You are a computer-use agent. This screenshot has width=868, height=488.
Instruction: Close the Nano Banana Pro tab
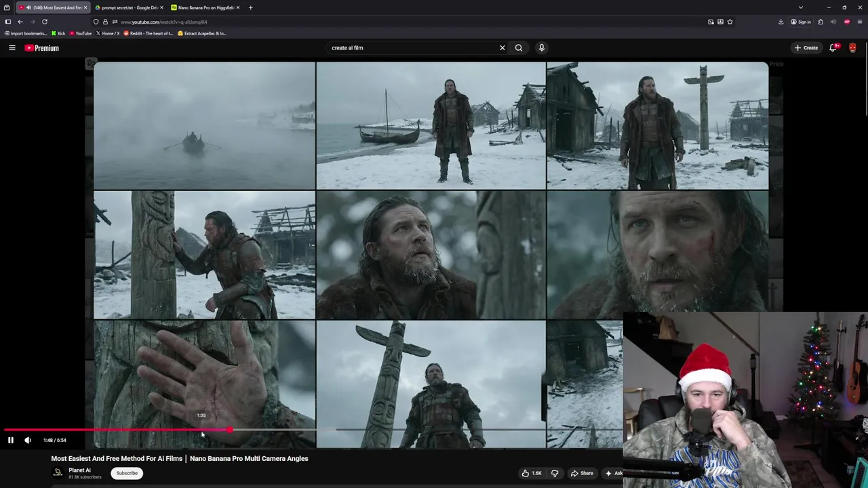pos(237,7)
